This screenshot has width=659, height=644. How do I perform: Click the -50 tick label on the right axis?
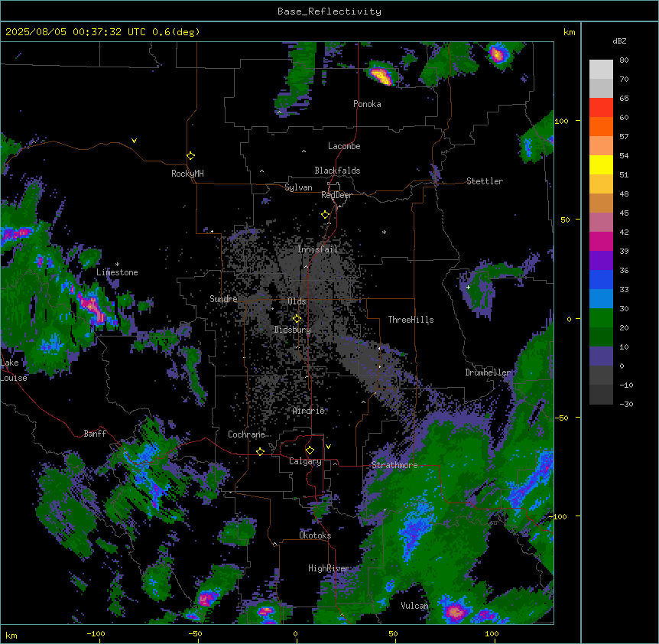(x=561, y=418)
